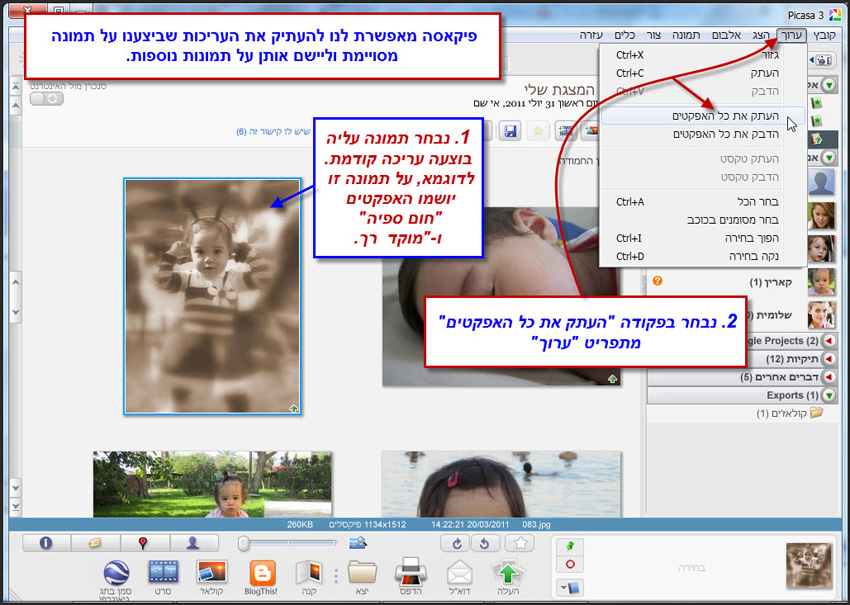Expand the תיקיות (12) section
This screenshot has width=850, height=605.
pyautogui.click(x=829, y=359)
